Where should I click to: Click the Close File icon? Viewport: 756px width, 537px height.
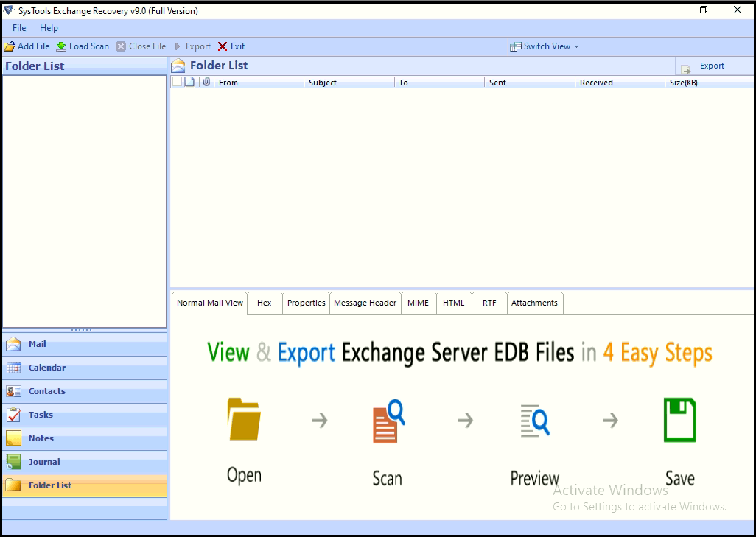coord(121,46)
